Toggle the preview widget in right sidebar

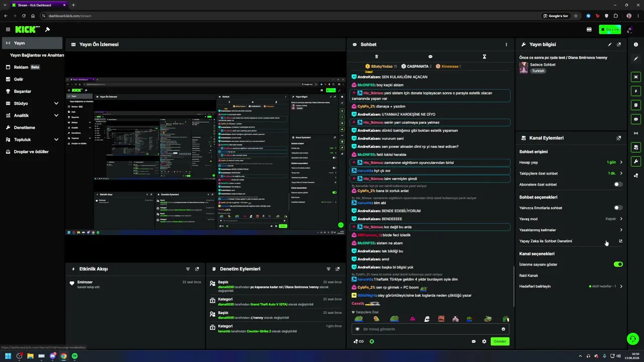click(x=636, y=77)
